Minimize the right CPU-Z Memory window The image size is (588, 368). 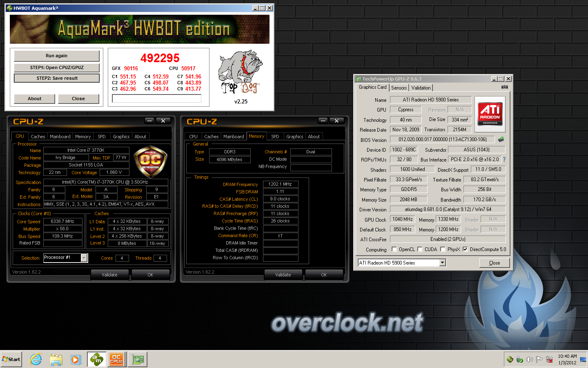click(323, 121)
